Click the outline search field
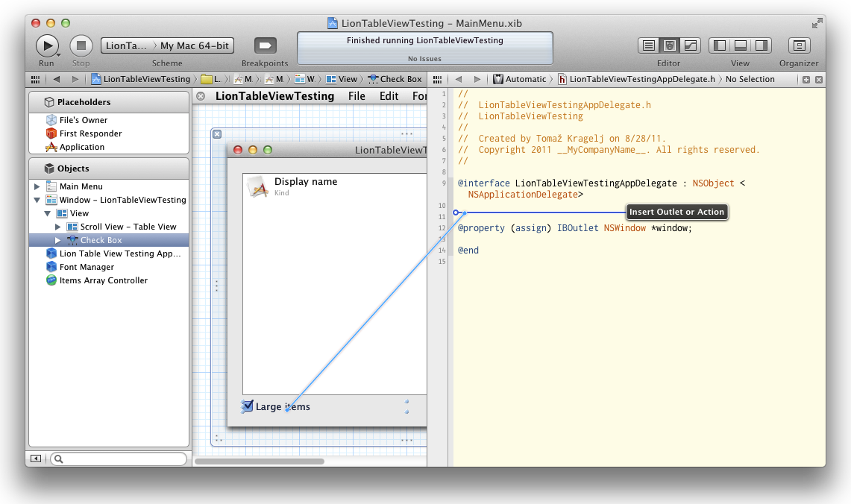The image size is (851, 504). point(119,459)
